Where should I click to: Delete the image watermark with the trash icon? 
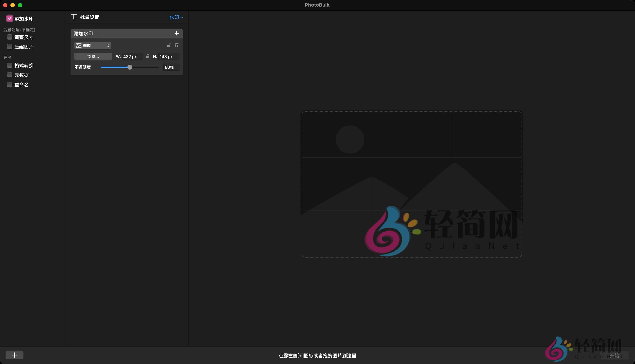(x=177, y=45)
